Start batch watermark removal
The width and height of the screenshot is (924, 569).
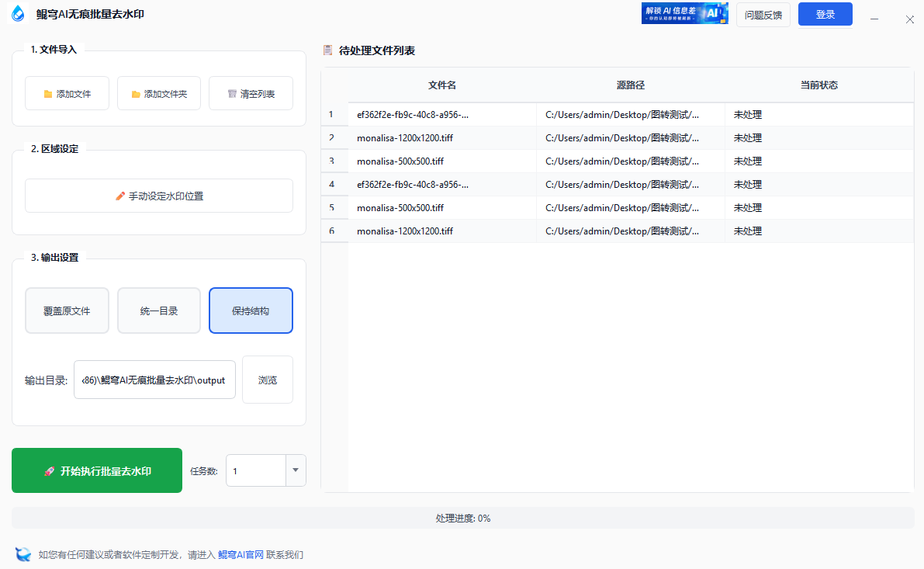coord(97,470)
